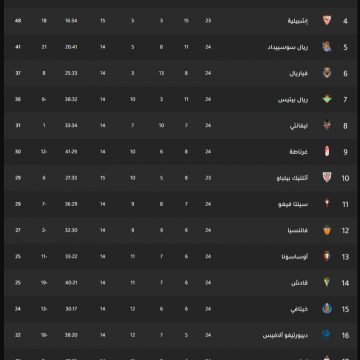360x360 pixels.
Task: Open the ديبورتيفو ألافيس team name link
Action: (285, 335)
